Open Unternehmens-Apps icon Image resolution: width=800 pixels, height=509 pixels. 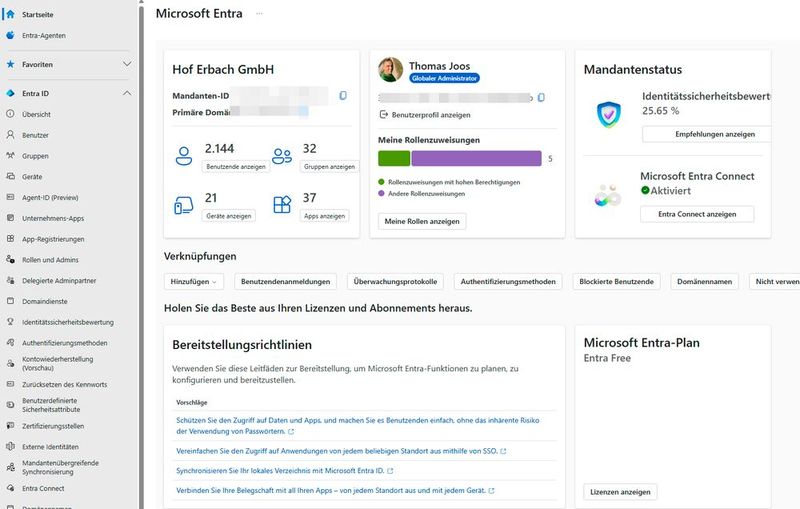click(10, 218)
